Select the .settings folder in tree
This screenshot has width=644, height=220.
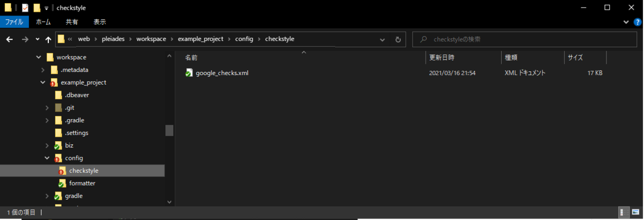point(76,133)
